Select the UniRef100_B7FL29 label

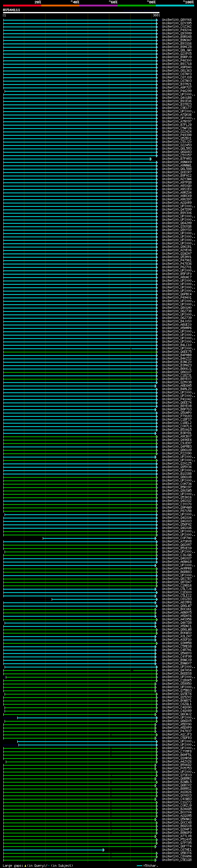tap(177, 125)
